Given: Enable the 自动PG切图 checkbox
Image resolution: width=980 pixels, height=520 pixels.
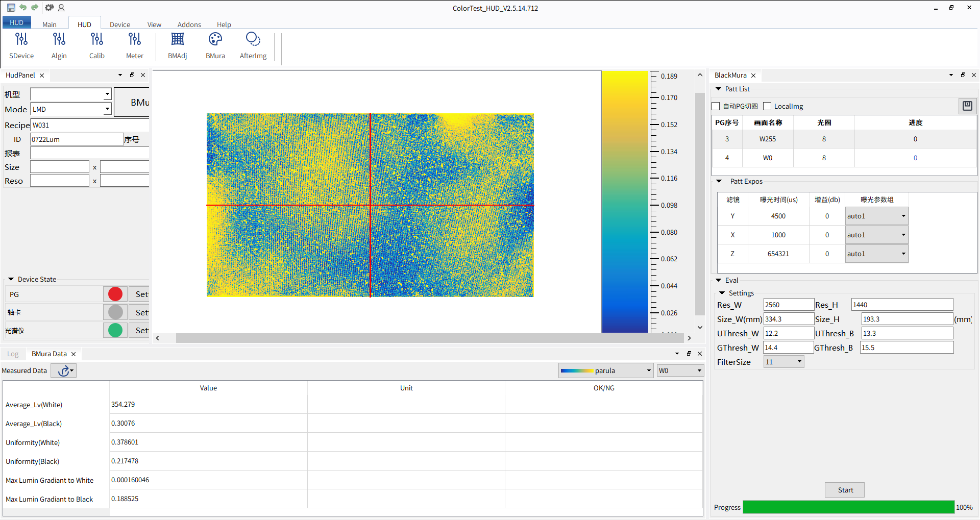Looking at the screenshot, I should click(716, 106).
